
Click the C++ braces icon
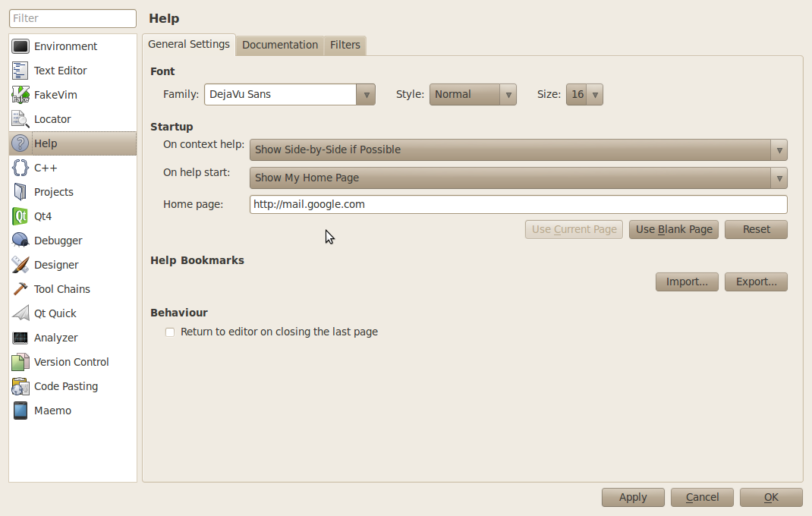click(x=20, y=168)
